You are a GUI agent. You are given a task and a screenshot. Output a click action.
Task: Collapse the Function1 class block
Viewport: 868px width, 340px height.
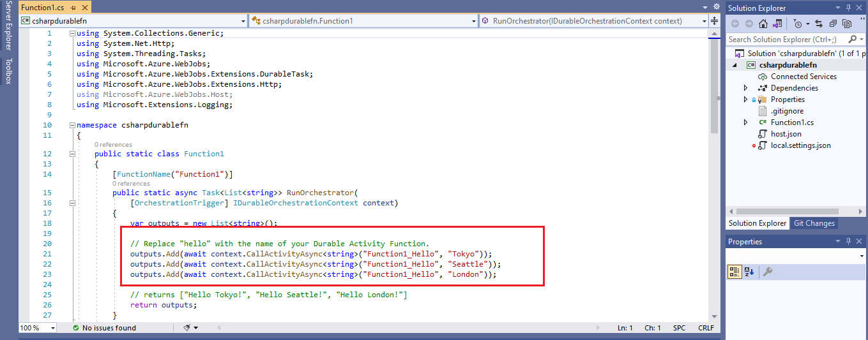coord(72,154)
